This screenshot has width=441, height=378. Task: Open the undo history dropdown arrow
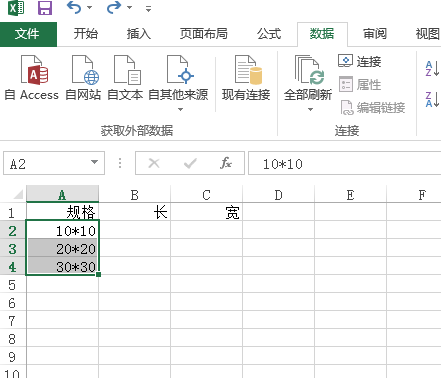(x=89, y=8)
